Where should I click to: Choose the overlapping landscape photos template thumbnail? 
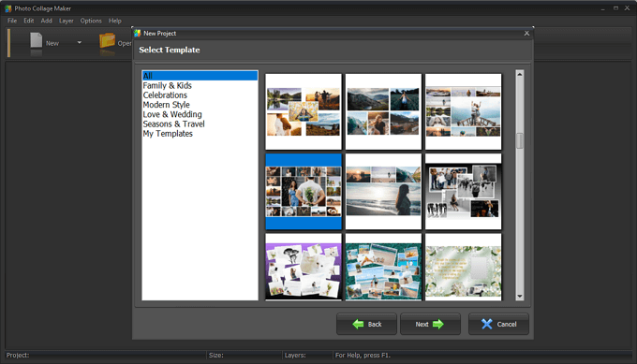pyautogui.click(x=304, y=111)
